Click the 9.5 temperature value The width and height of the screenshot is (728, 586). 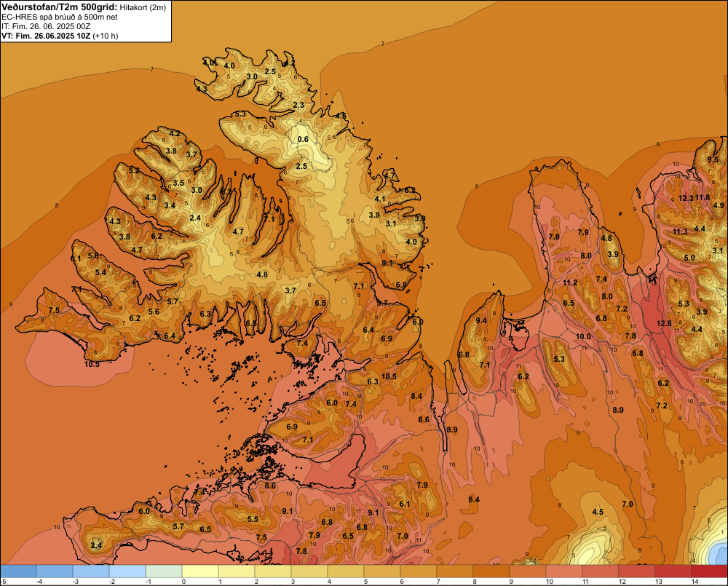click(x=713, y=159)
